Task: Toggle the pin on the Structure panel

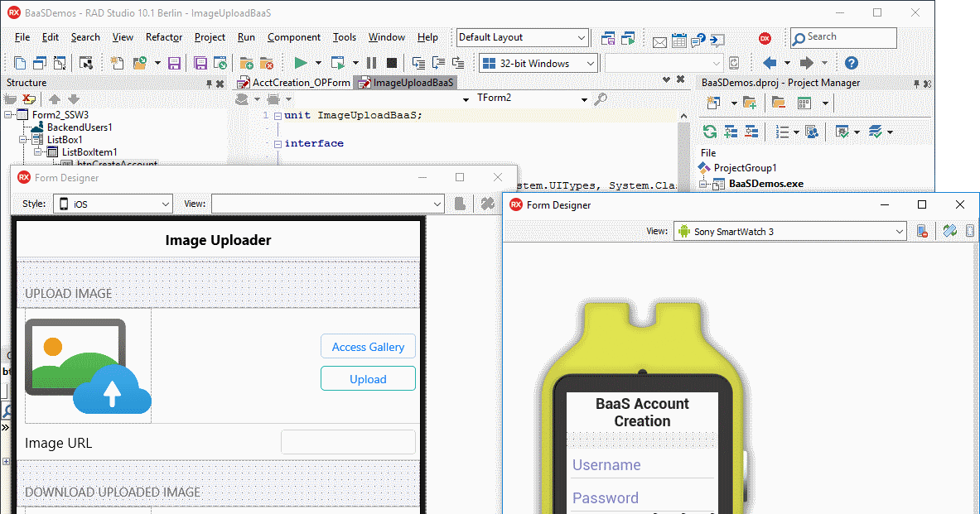Action: (210, 83)
